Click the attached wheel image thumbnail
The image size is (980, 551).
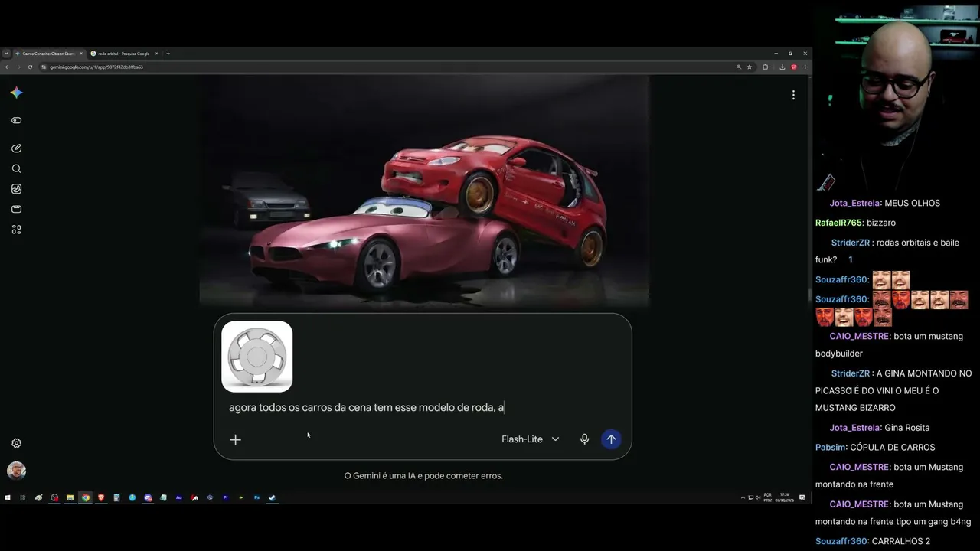[x=257, y=357]
